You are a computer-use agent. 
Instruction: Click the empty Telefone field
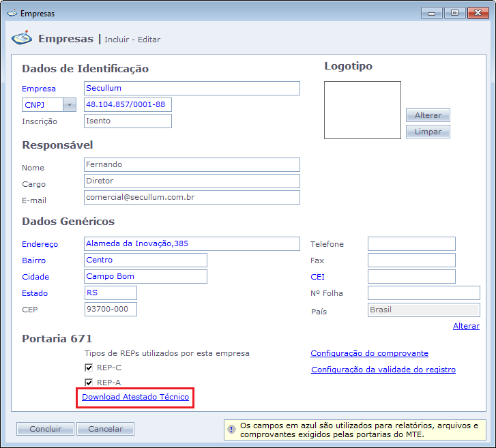pos(411,243)
